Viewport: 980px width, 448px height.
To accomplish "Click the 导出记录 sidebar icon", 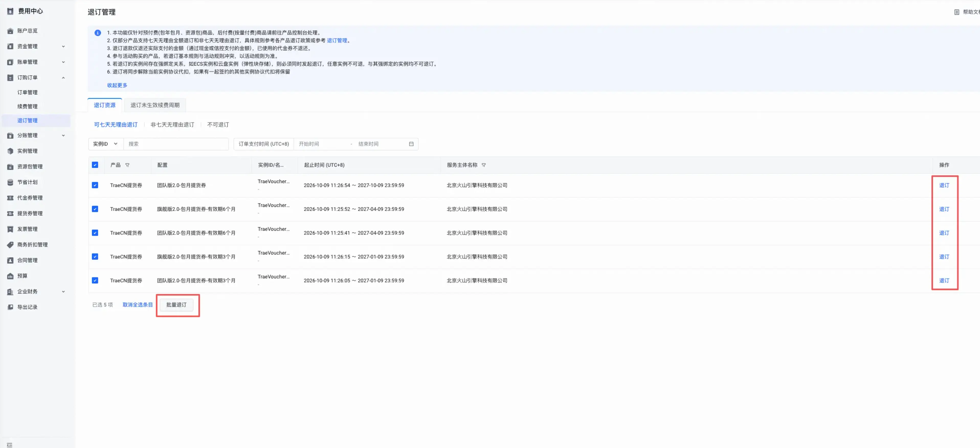I will click(x=10, y=307).
